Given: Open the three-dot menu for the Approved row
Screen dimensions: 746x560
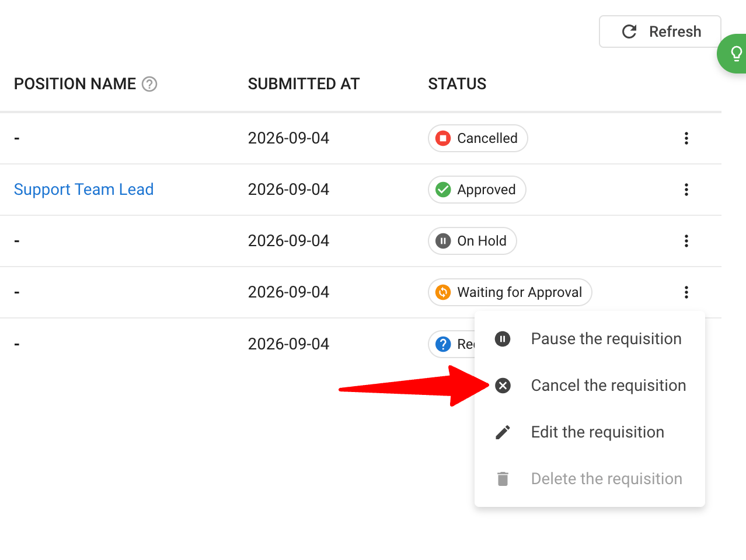Looking at the screenshot, I should coord(686,190).
